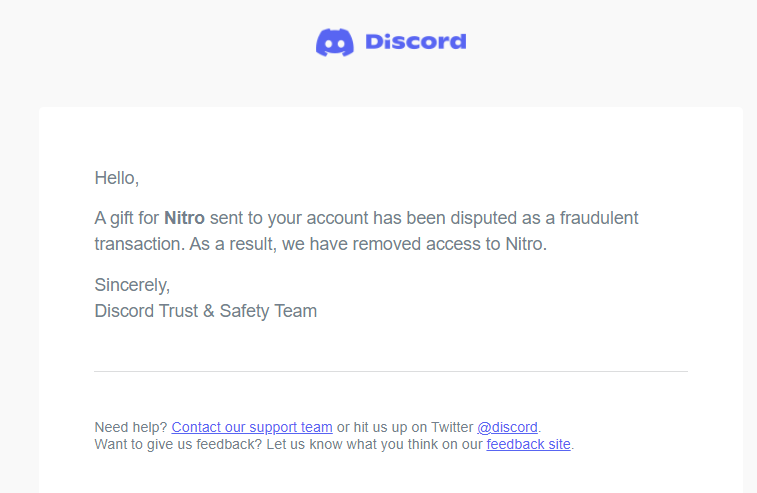Click the Hello greeting line
Screen dimensions: 757x493
[x=117, y=178]
